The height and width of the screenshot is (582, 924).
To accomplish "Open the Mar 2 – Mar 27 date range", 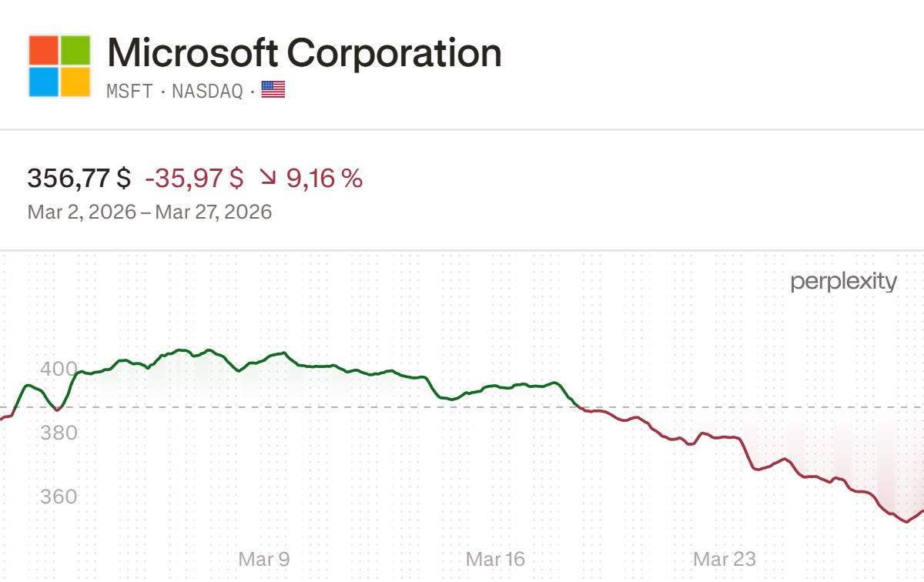I will (x=149, y=212).
